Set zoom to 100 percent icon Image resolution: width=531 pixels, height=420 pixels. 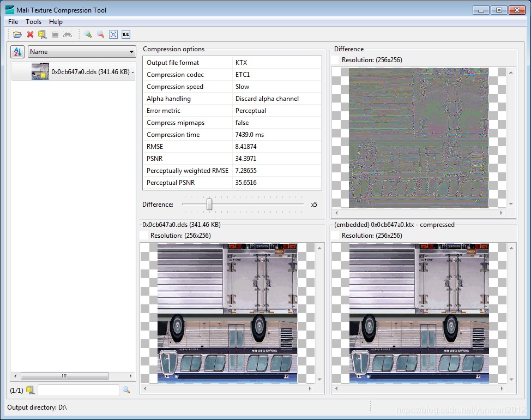click(126, 34)
